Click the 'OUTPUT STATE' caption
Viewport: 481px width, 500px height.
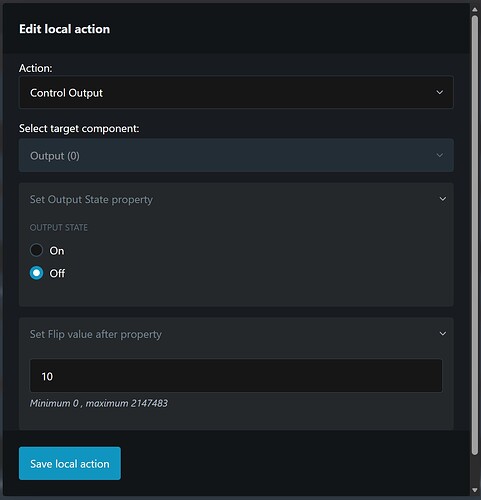pos(59,227)
